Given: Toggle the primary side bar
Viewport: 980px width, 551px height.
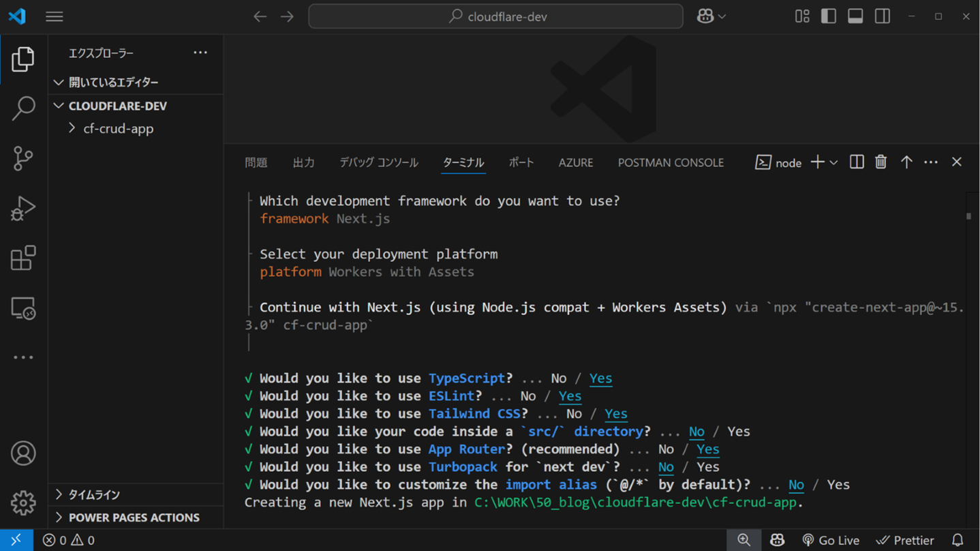Looking at the screenshot, I should pyautogui.click(x=829, y=16).
